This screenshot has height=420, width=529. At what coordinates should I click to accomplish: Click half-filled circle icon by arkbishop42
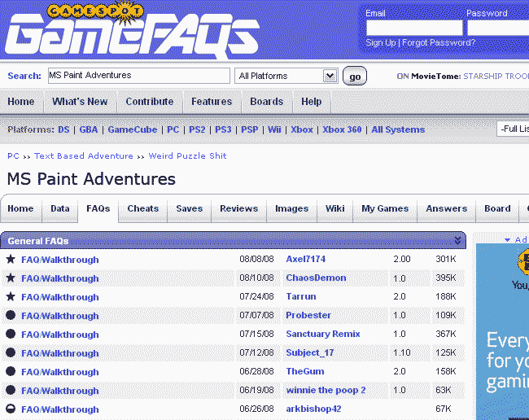pyautogui.click(x=11, y=409)
